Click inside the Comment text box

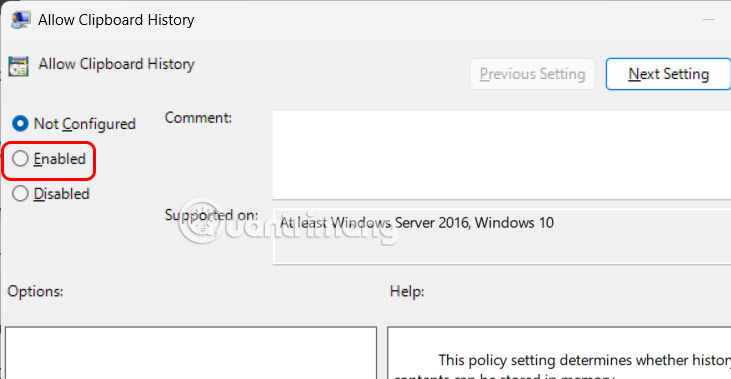click(x=502, y=155)
